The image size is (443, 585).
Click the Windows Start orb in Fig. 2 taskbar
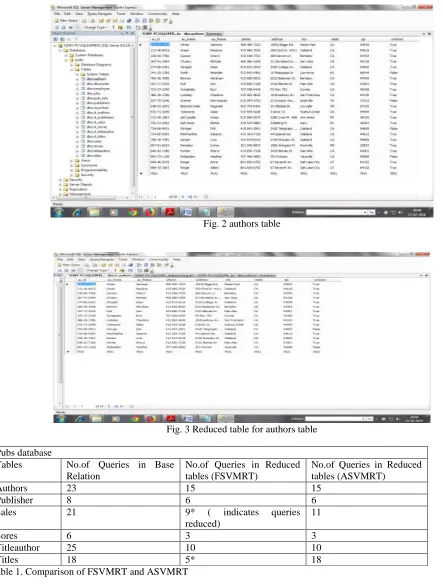coord(59,212)
